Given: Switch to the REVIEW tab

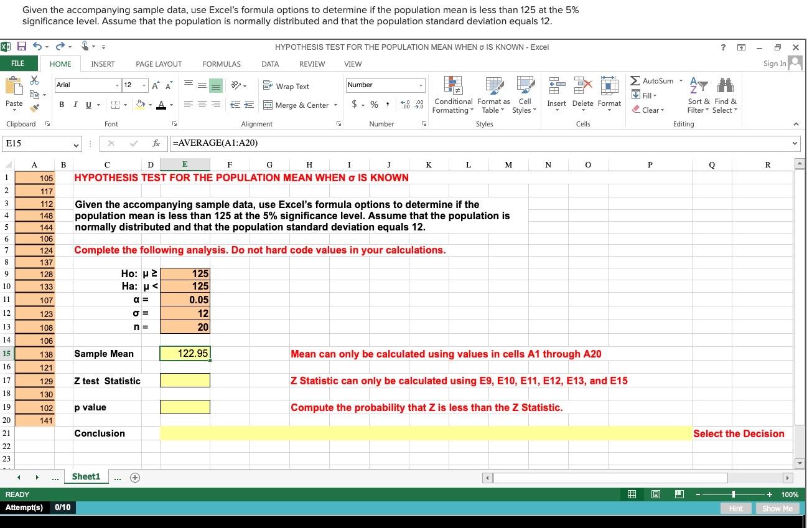Looking at the screenshot, I should pos(312,64).
